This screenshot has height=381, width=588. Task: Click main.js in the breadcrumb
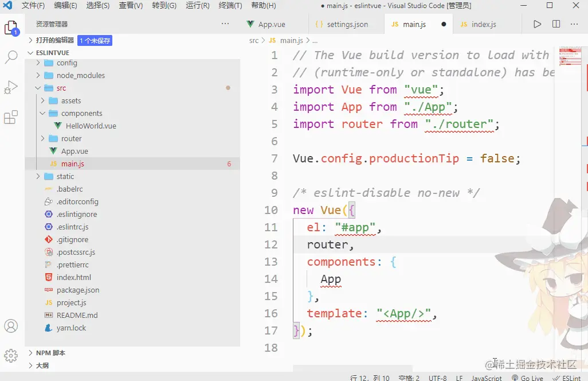coord(291,41)
